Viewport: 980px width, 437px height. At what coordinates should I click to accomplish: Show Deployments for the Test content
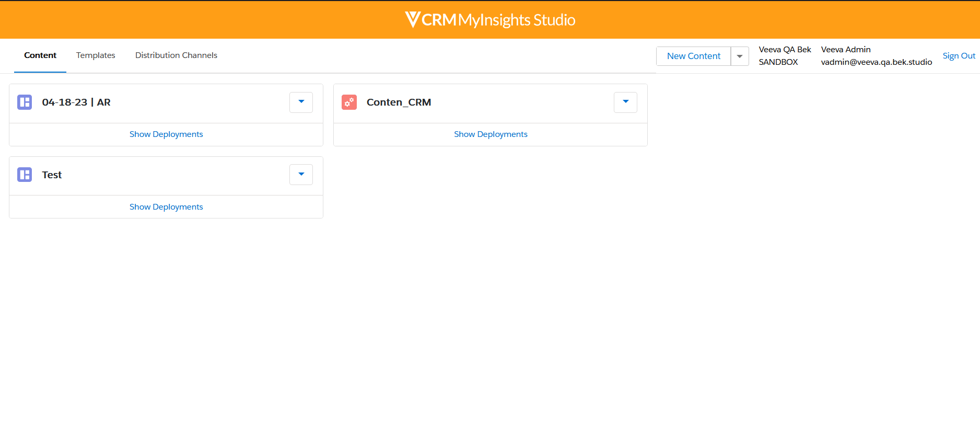(166, 207)
